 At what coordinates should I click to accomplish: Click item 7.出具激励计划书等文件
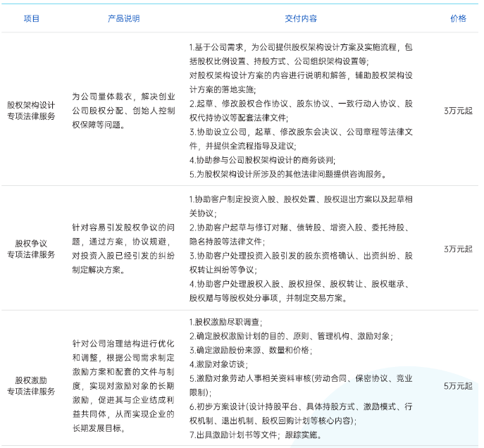[x=254, y=435]
